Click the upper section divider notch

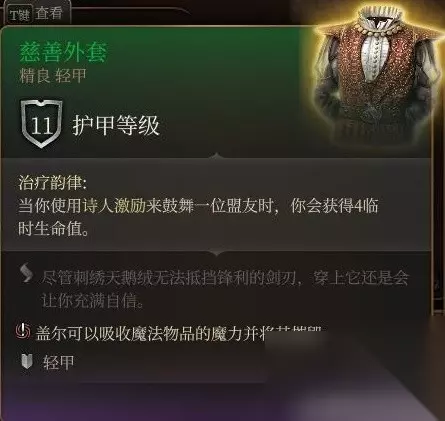click(x=216, y=155)
